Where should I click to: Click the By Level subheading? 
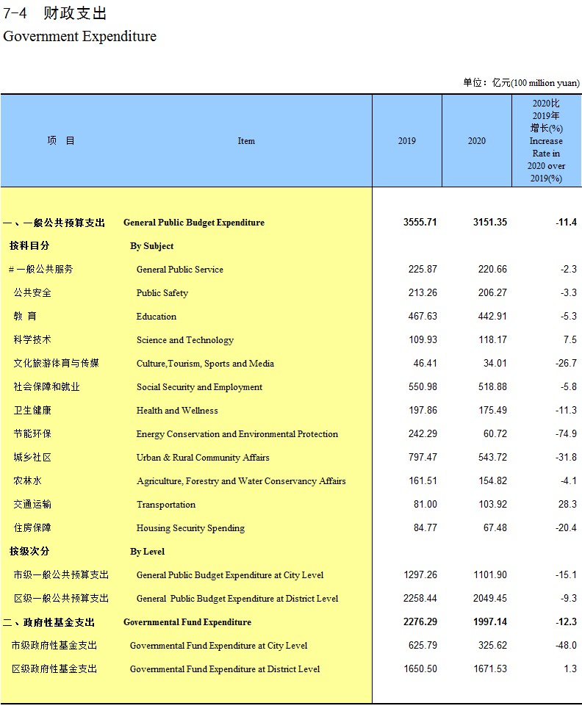tap(148, 552)
